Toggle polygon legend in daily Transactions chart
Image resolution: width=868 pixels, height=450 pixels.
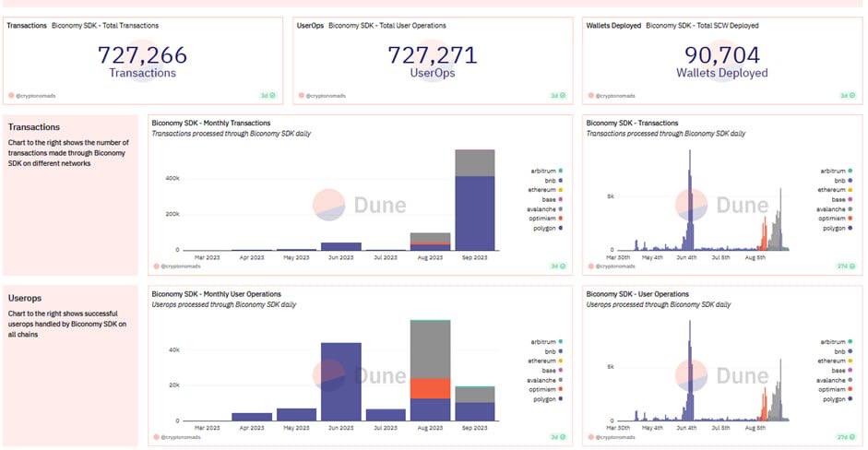point(838,228)
